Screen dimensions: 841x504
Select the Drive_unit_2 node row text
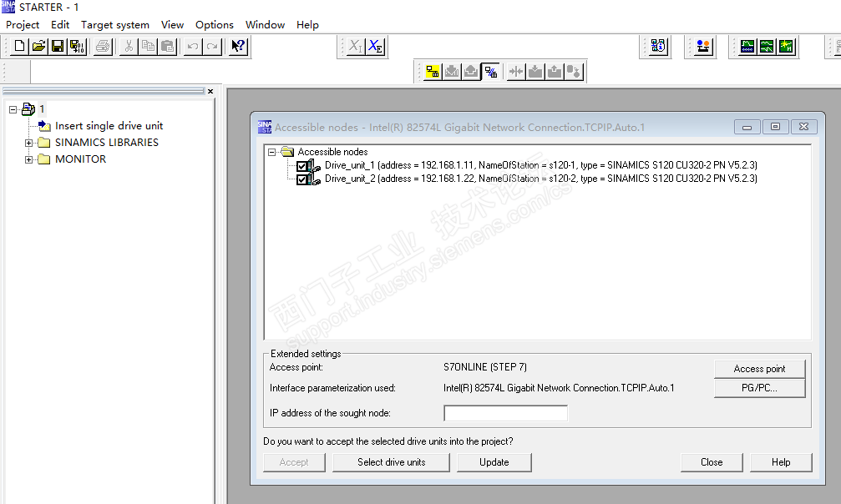click(x=540, y=179)
